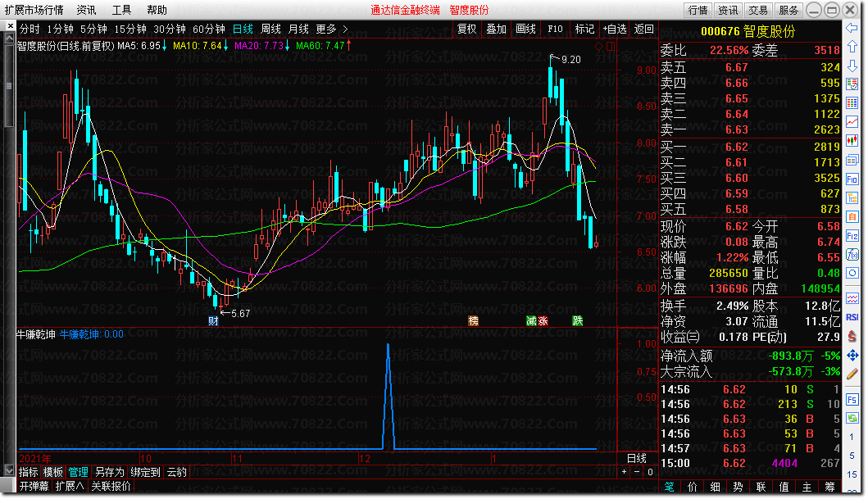This screenshot has width=868, height=499.
Task: Select the 5分钟 period tab
Action: 93,29
